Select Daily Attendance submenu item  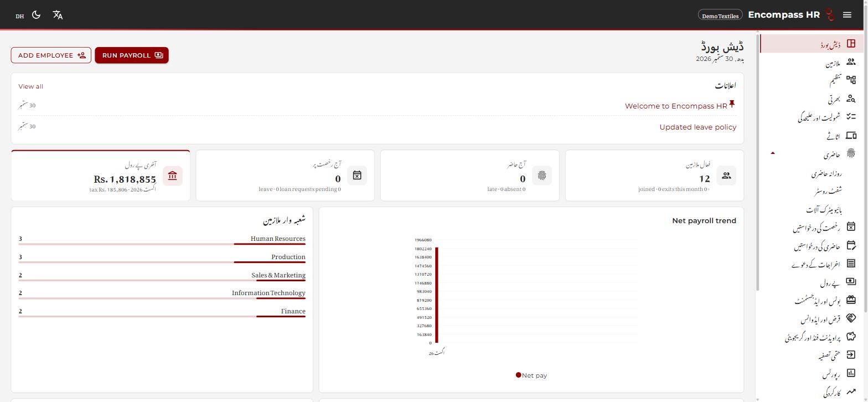pos(826,174)
